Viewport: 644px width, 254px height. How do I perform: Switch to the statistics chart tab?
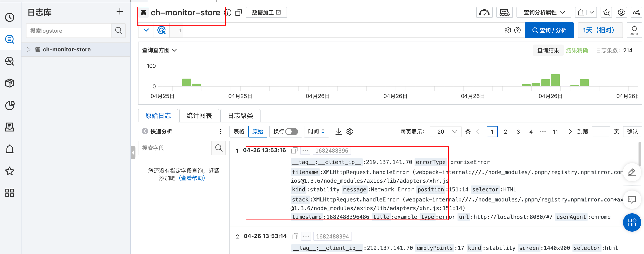click(199, 116)
